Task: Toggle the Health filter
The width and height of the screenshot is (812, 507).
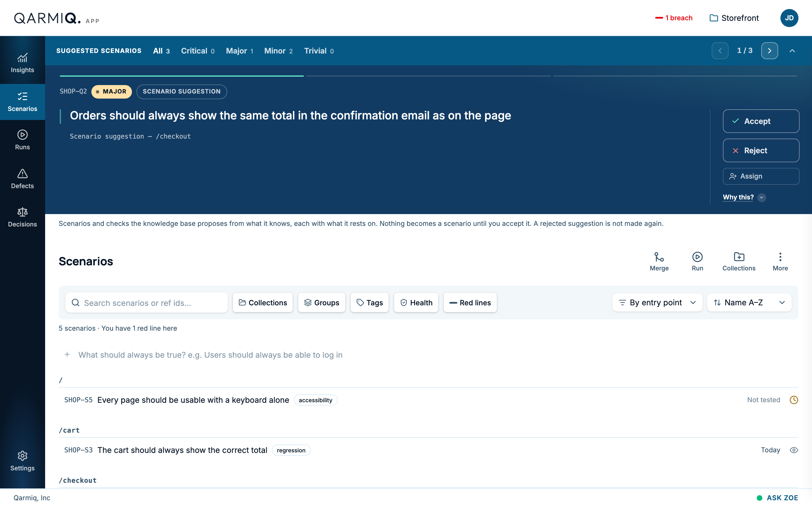Action: pos(416,303)
